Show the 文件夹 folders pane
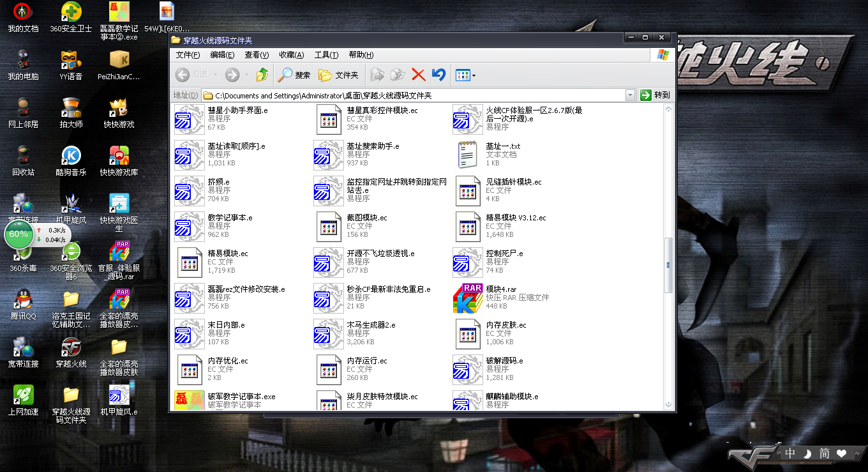 click(x=339, y=75)
